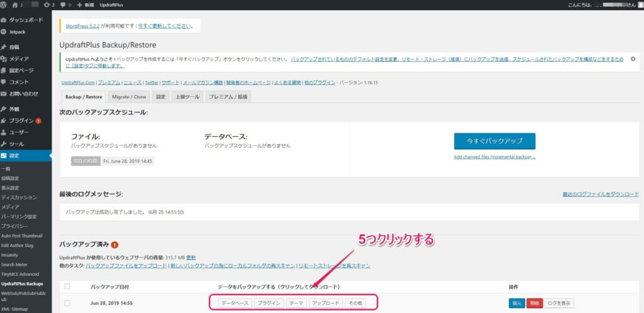
Task: Download the データベース backup
Action: [x=236, y=303]
